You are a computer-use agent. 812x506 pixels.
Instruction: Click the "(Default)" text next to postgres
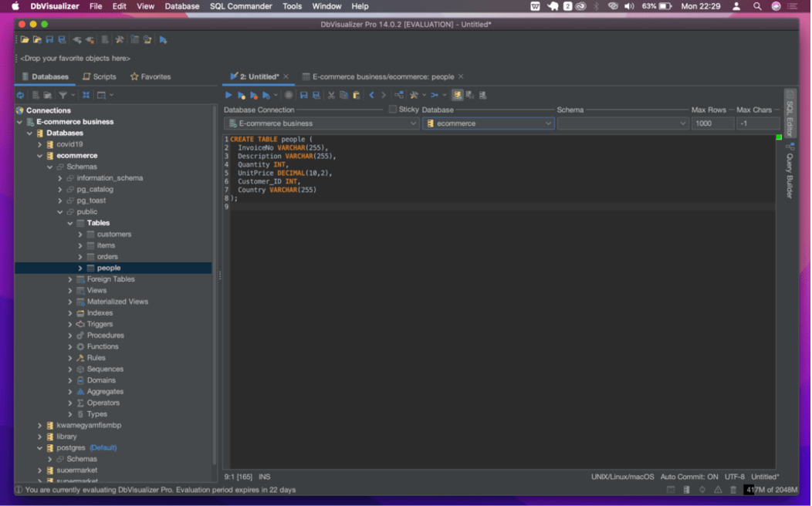click(x=103, y=448)
